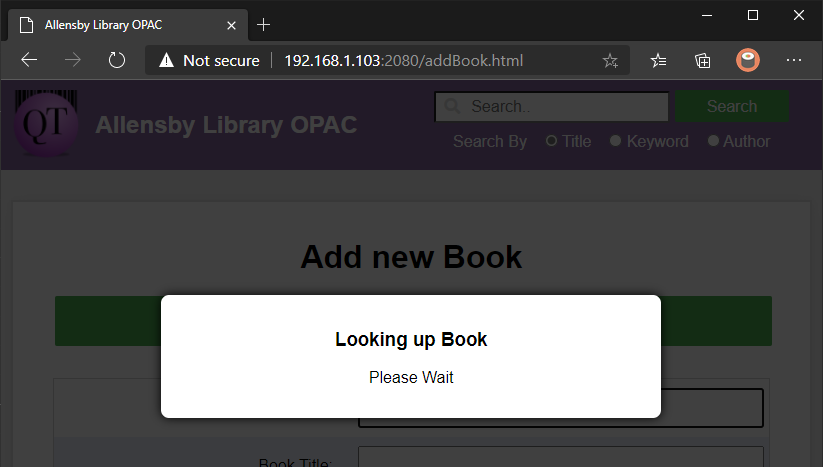Open a new browser tab

click(263, 25)
